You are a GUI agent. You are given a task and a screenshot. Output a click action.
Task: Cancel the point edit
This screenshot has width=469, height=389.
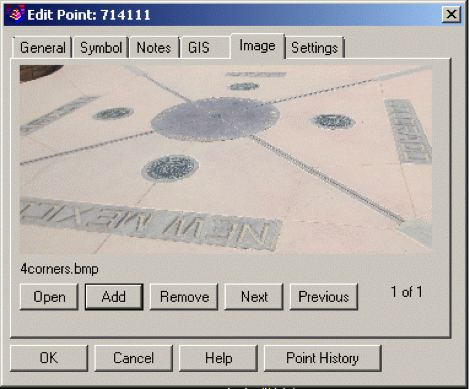[134, 358]
